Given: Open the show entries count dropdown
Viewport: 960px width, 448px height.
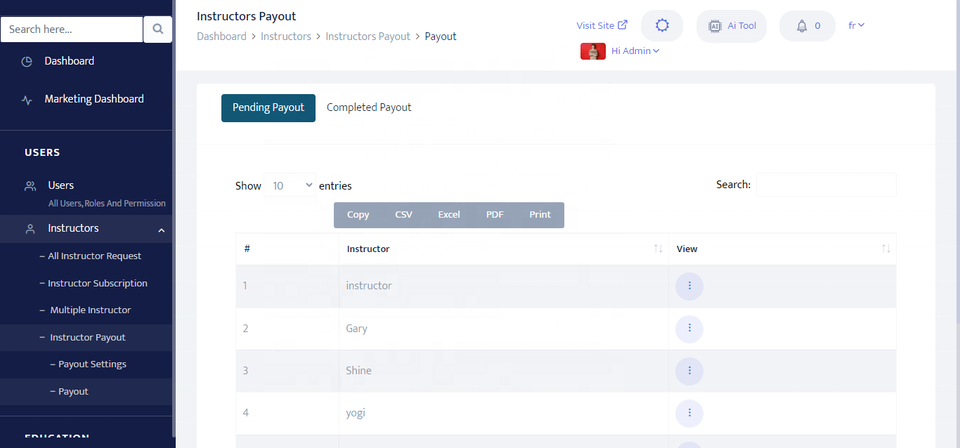Looking at the screenshot, I should pyautogui.click(x=291, y=186).
